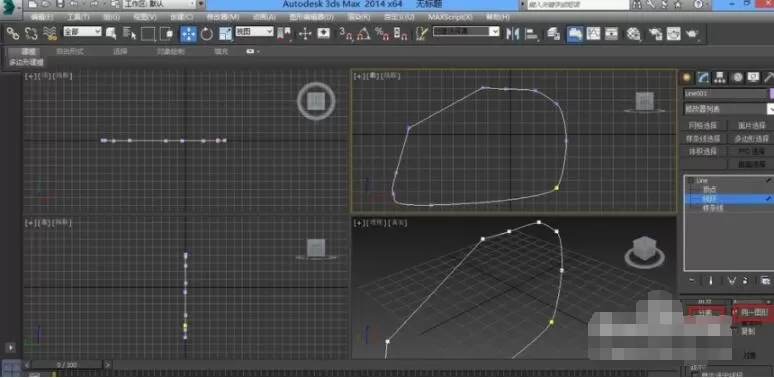Toggle the Percent Snap icon
Screen dimensions: 774x378
click(x=382, y=34)
